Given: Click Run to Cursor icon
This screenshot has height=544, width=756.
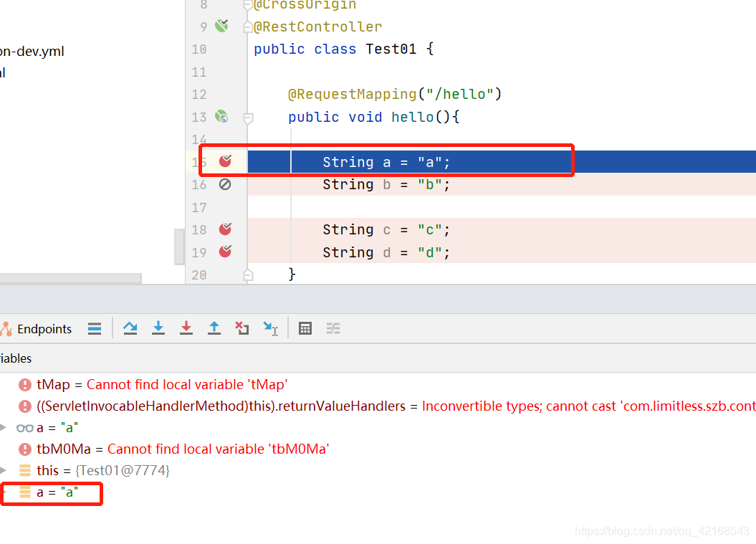Looking at the screenshot, I should [x=270, y=328].
